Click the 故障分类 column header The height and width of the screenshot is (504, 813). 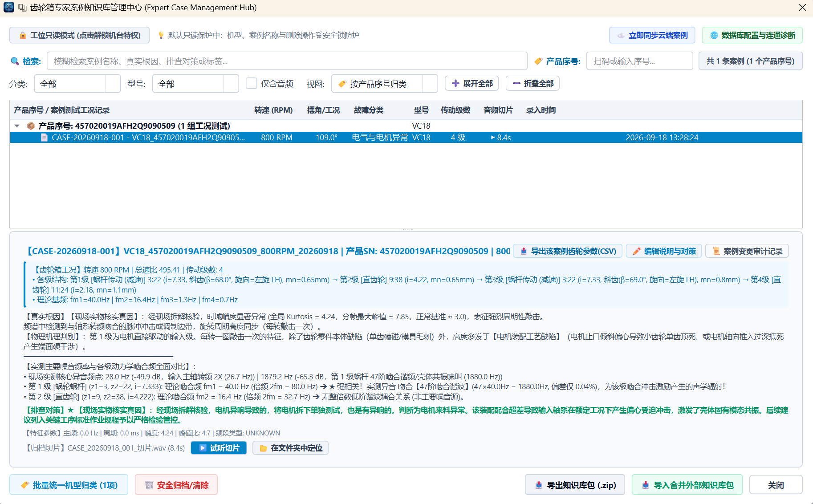pyautogui.click(x=369, y=110)
